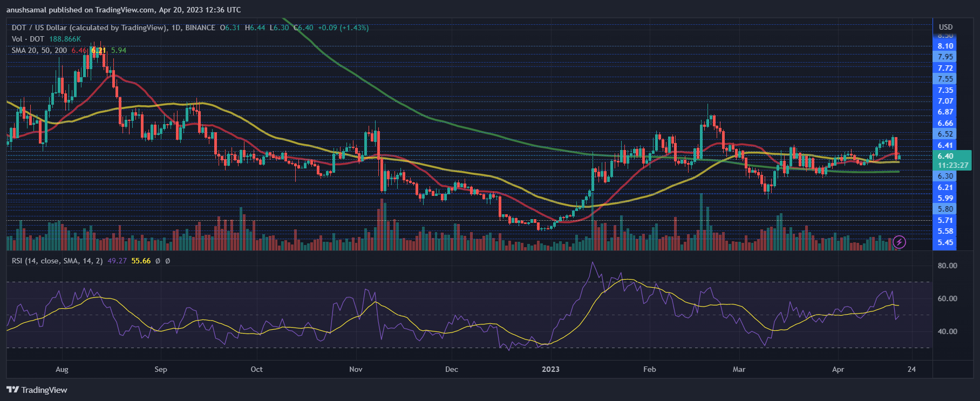Select the 5.45 price level label
The image size is (980, 401).
click(945, 242)
